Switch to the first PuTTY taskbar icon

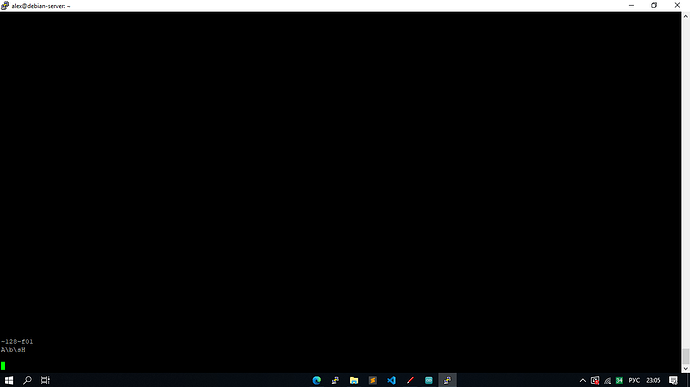335,380
